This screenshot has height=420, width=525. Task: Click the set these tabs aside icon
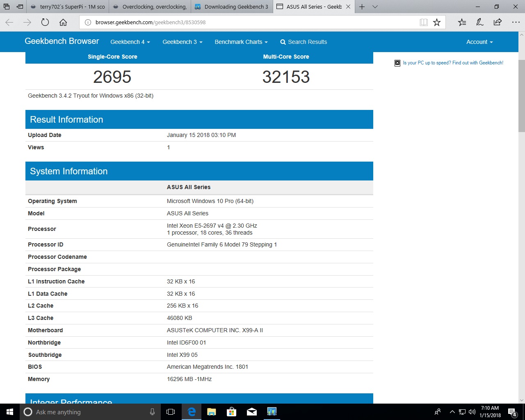tap(20, 7)
